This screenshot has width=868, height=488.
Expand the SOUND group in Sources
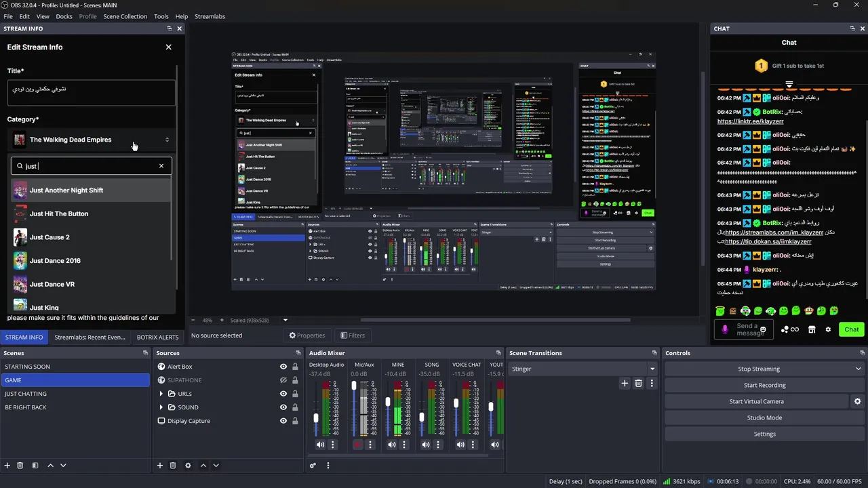coord(161,407)
